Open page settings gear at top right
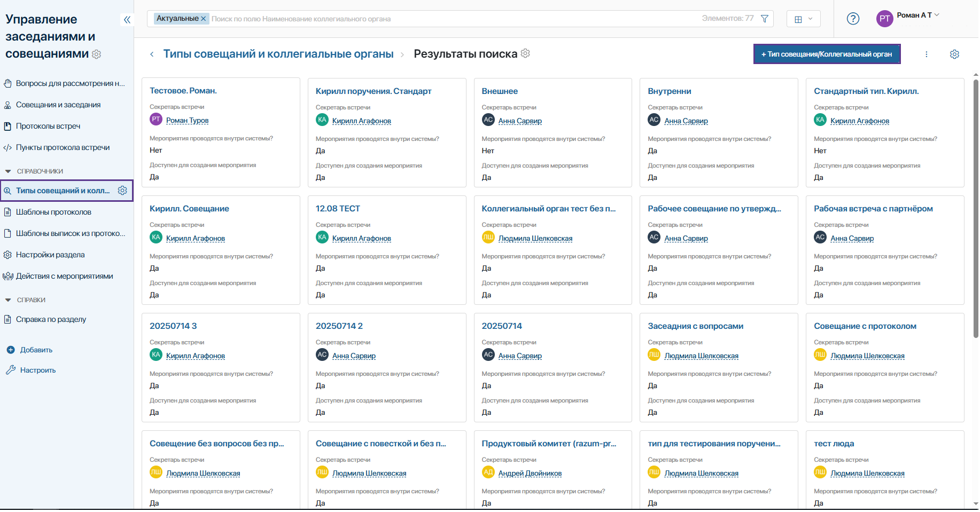980x512 pixels. (954, 54)
